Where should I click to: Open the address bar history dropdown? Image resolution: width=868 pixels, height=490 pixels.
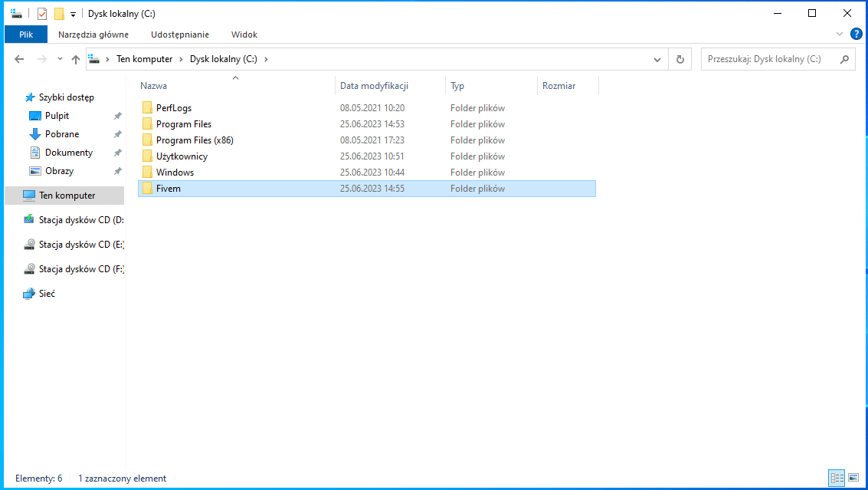click(x=657, y=59)
